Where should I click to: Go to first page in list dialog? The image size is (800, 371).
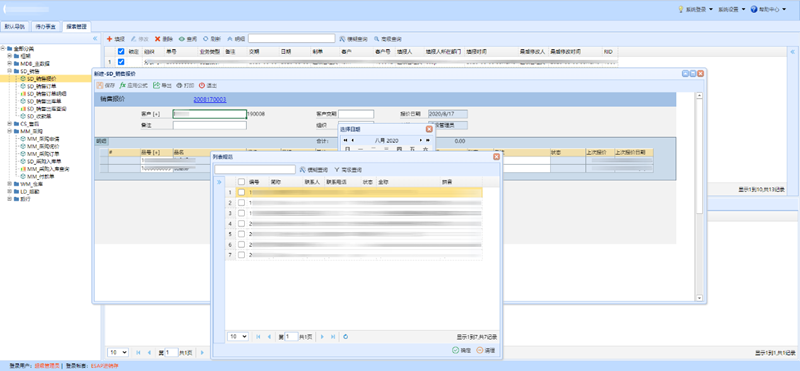(x=258, y=337)
